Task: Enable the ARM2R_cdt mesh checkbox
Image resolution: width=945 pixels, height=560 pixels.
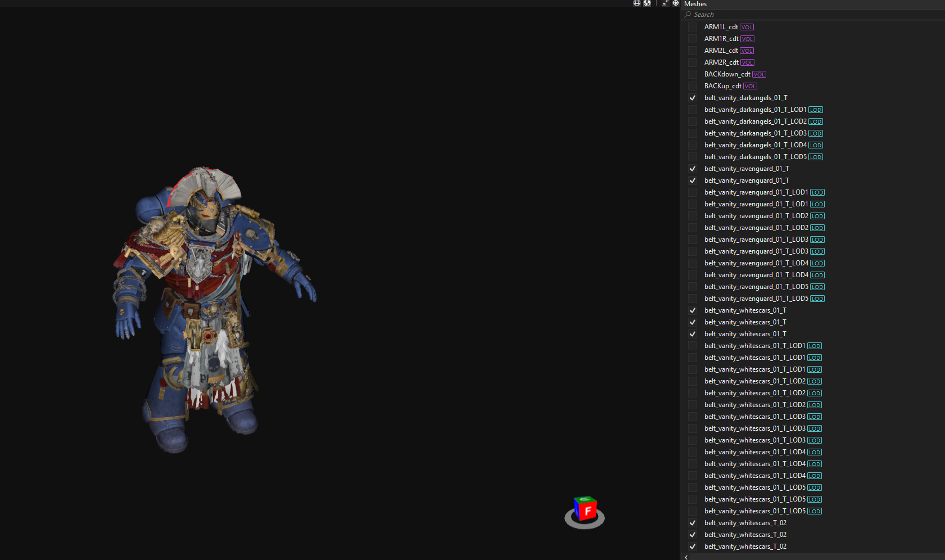Action: pyautogui.click(x=693, y=62)
